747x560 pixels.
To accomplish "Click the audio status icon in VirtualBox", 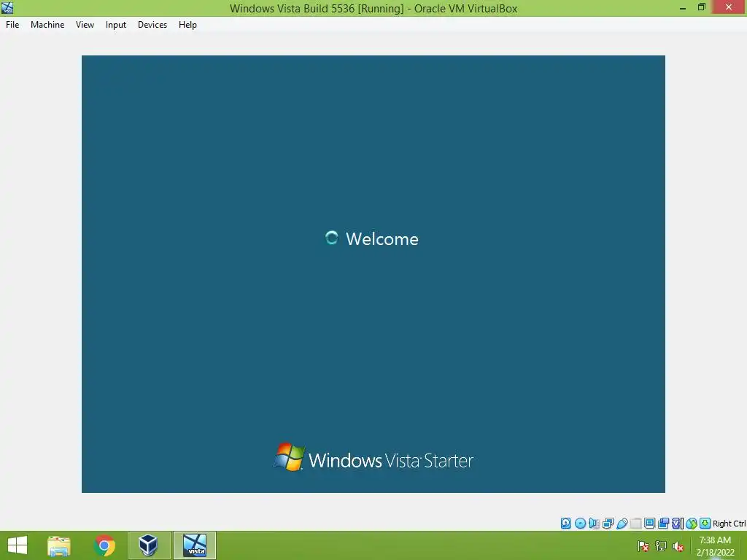I will pos(594,524).
